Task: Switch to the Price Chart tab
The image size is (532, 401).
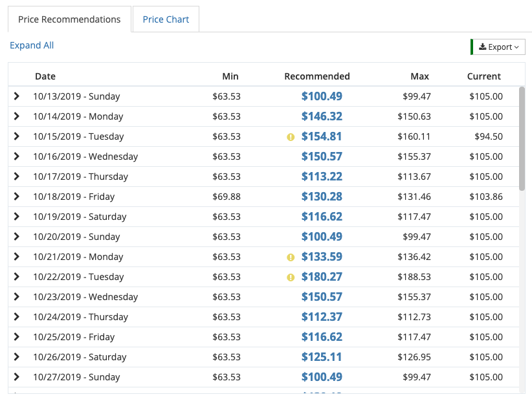Action: (x=166, y=19)
